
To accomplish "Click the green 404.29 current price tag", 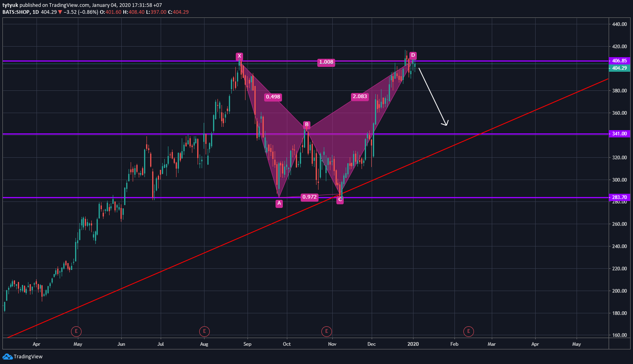I will click(x=620, y=68).
